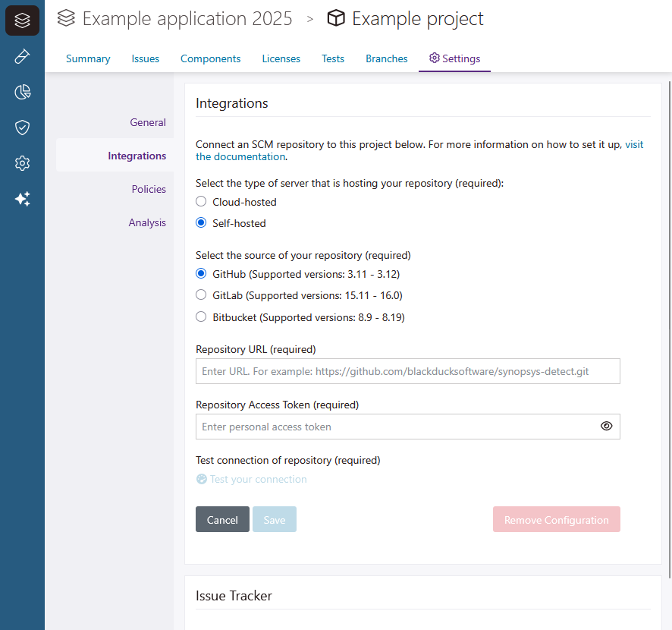Click the stacked layers icon in sidebar
The width and height of the screenshot is (672, 630).
pyautogui.click(x=22, y=20)
